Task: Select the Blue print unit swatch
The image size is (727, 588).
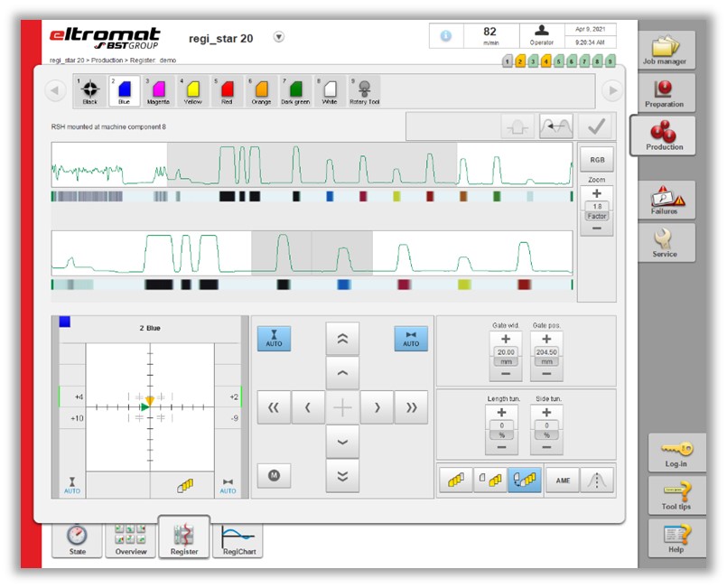Action: 125,91
